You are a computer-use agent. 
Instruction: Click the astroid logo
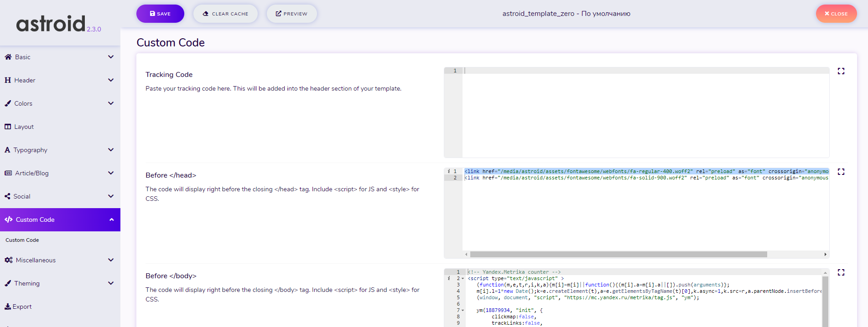[x=51, y=24]
